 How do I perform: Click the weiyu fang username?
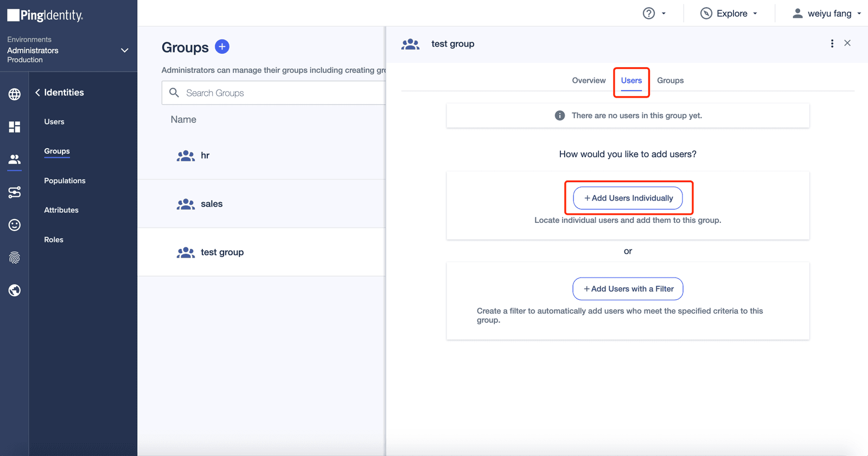(829, 14)
